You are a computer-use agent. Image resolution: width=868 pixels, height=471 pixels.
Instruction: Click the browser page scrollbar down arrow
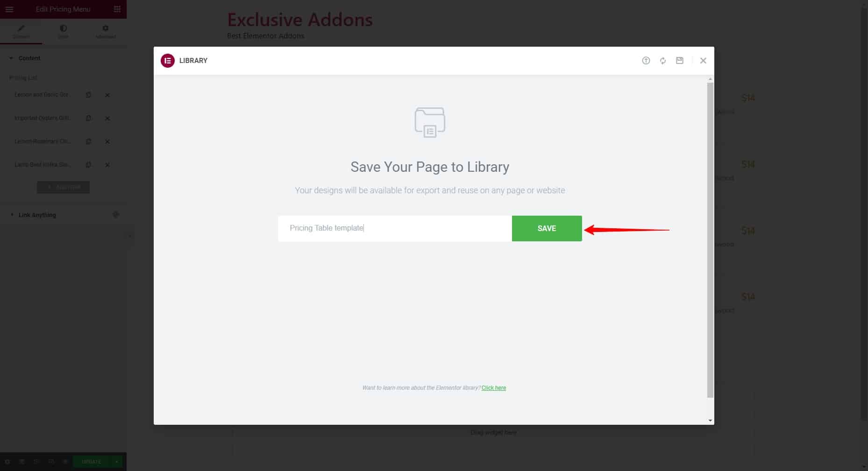[x=864, y=467]
